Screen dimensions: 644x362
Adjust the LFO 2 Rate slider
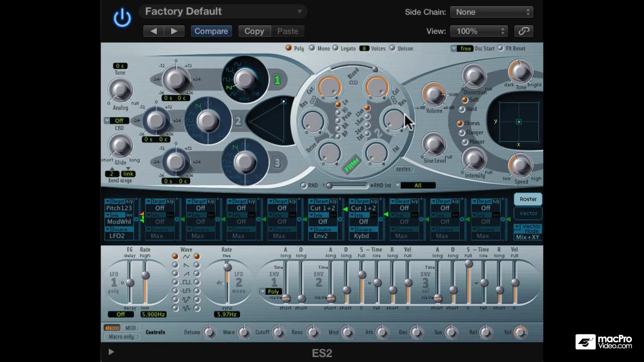[x=227, y=283]
